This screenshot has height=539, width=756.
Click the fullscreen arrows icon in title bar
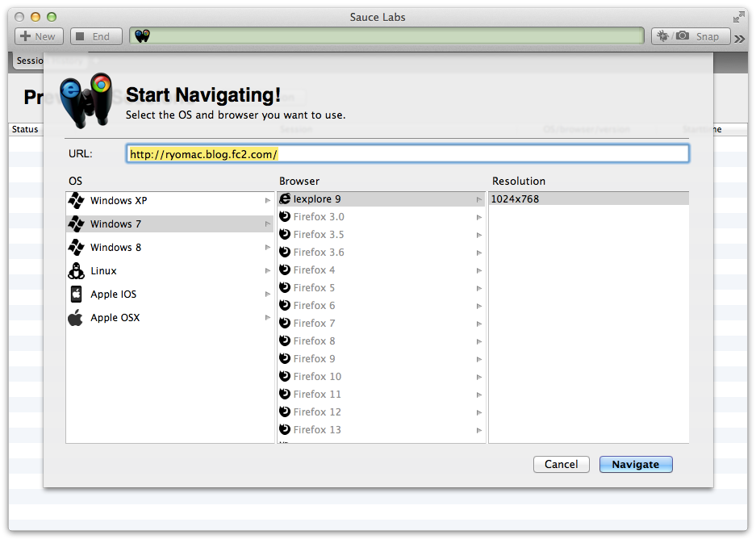click(x=738, y=18)
